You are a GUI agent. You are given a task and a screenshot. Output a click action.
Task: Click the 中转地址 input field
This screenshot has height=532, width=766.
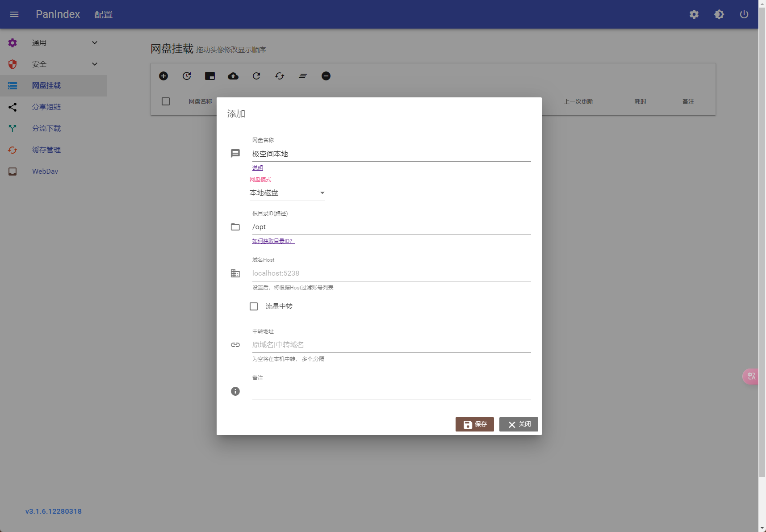point(391,345)
